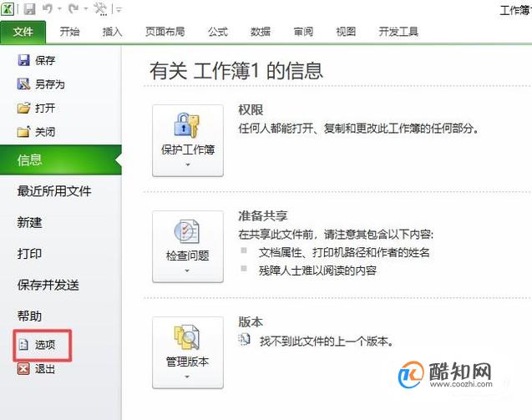Click the 文件 tab
This screenshot has width=532, height=420.
coord(23,32)
